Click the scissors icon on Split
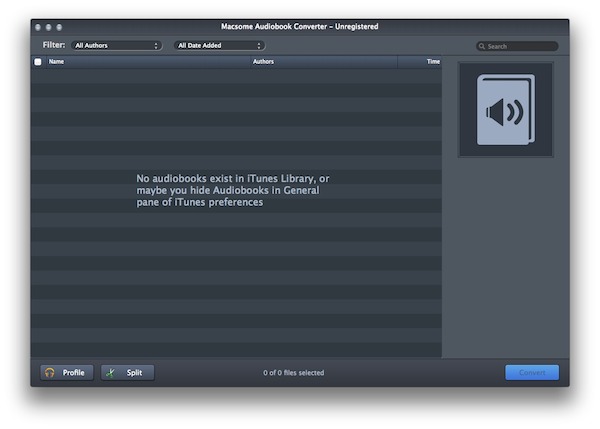 tap(111, 372)
